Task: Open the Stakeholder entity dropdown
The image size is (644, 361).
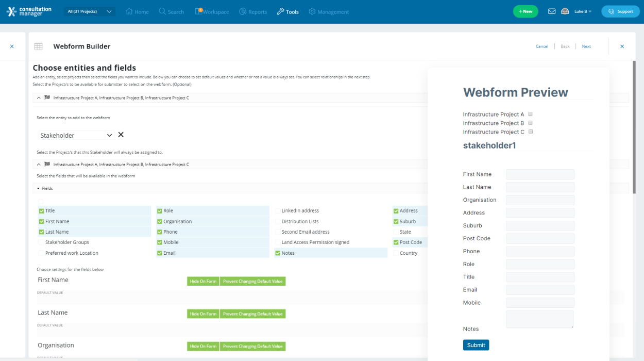Action: [76, 135]
